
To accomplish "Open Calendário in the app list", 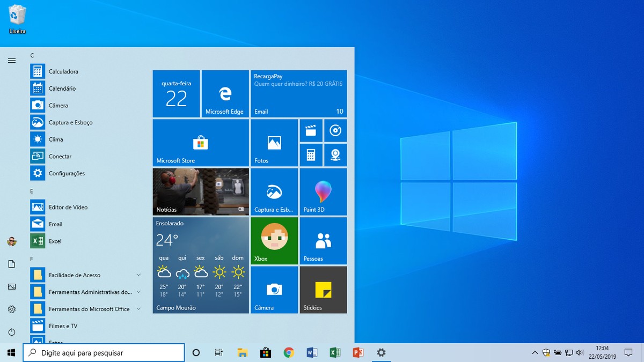I will pos(86,88).
